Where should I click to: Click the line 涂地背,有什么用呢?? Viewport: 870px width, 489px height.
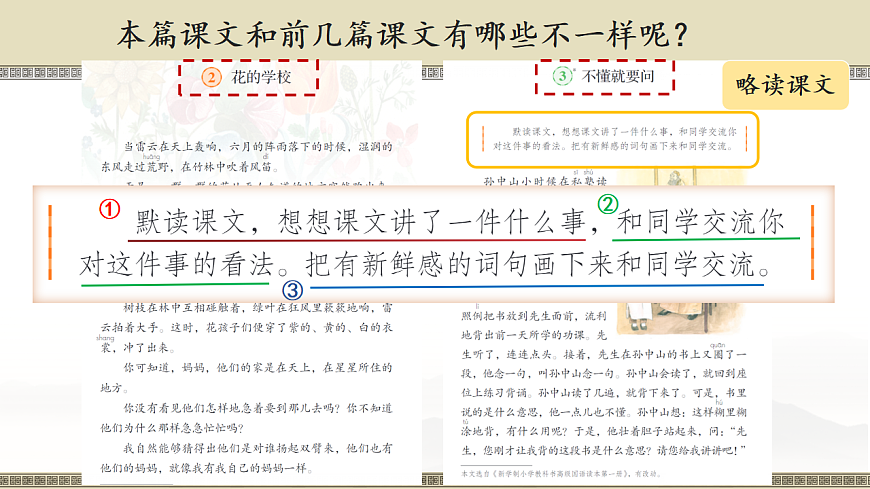pos(604,431)
